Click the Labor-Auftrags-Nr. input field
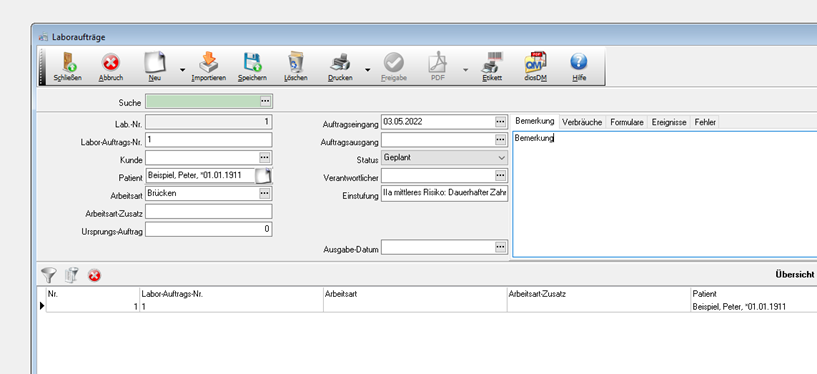The width and height of the screenshot is (817, 374). [208, 140]
